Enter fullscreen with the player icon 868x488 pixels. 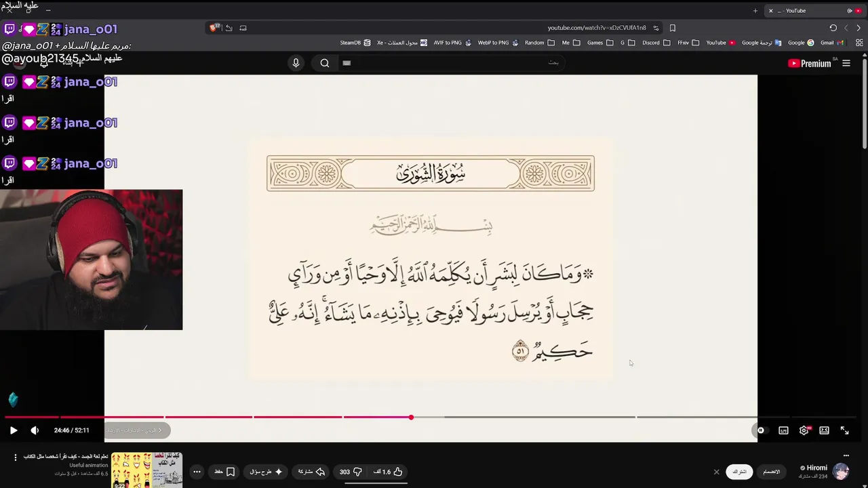[x=844, y=430]
